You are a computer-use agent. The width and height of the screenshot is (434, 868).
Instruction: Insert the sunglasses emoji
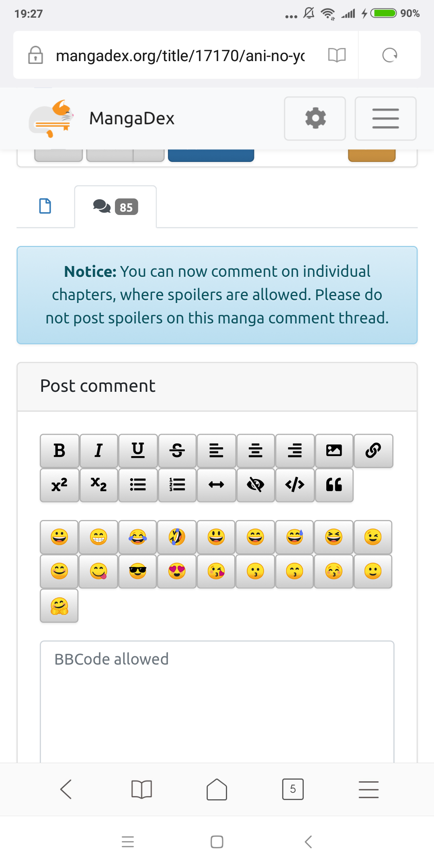[x=138, y=571]
